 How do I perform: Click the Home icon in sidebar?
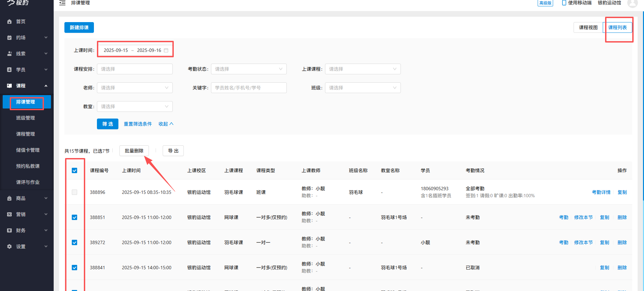click(x=9, y=21)
